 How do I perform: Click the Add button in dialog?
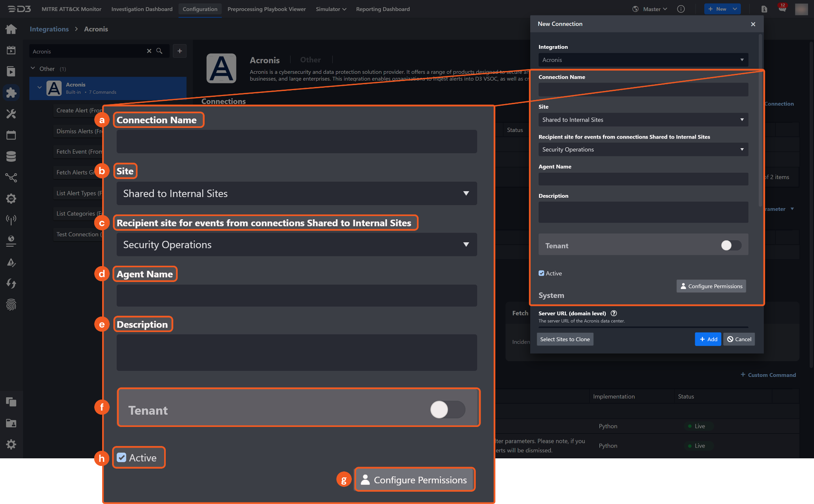click(708, 339)
